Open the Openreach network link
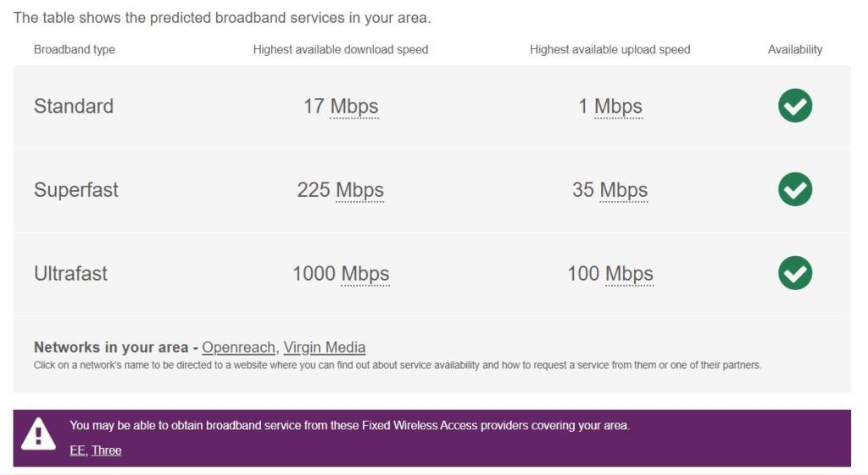This screenshot has height=475, width=868. pyautogui.click(x=238, y=348)
